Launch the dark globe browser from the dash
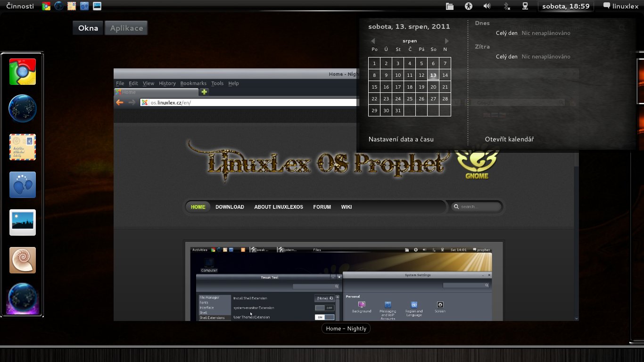Viewport: 644px width, 362px height. pos(23,108)
